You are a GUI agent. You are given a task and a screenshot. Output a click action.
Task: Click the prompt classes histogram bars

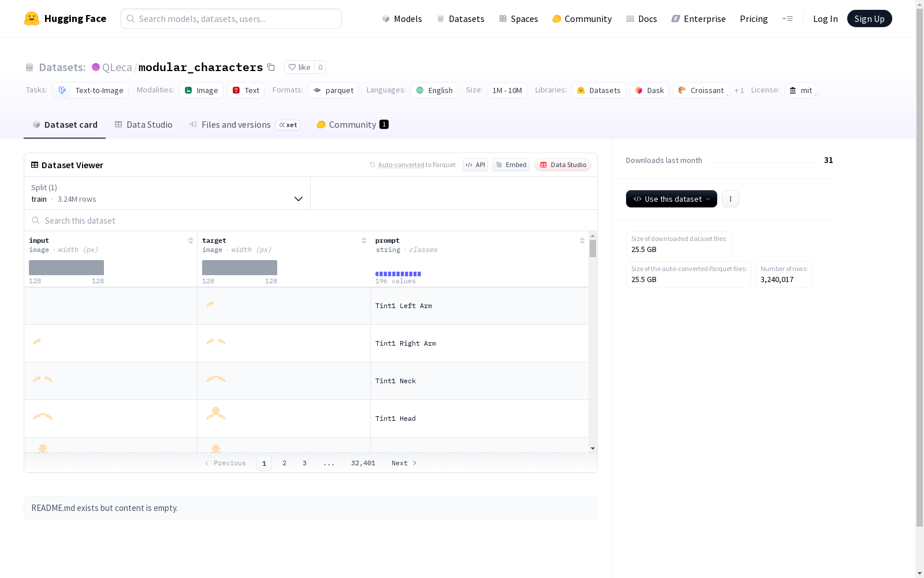tap(398, 274)
